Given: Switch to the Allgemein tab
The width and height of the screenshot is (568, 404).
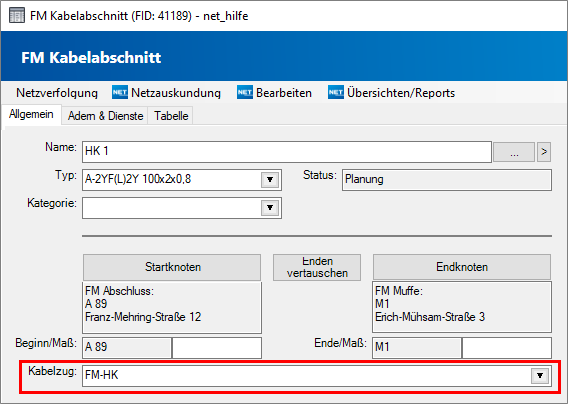Looking at the screenshot, I should pos(31,114).
